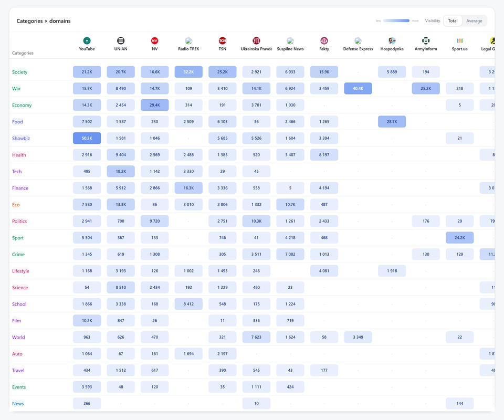
Task: Select the 1 918 Lifestyle Hospodynka cell
Action: pos(392,271)
